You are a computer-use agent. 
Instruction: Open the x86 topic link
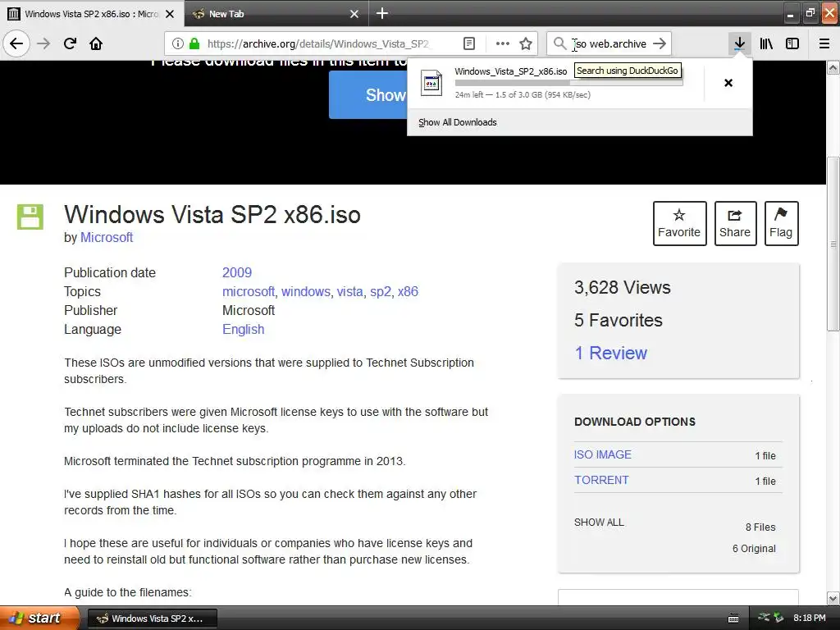click(x=408, y=291)
